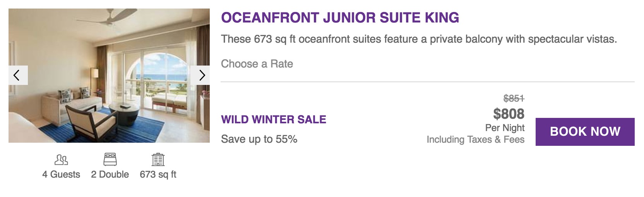Click the Choose a Rate heading
The height and width of the screenshot is (197, 644).
click(257, 64)
